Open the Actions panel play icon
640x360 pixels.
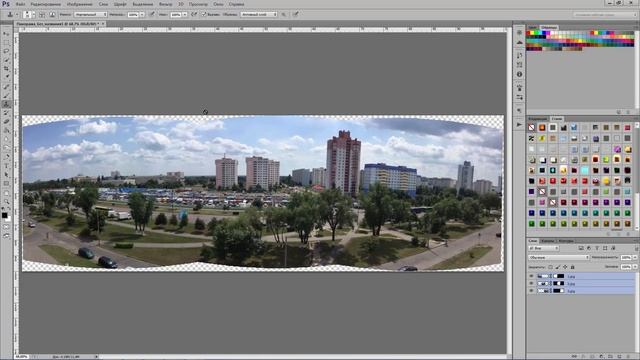coord(519,124)
